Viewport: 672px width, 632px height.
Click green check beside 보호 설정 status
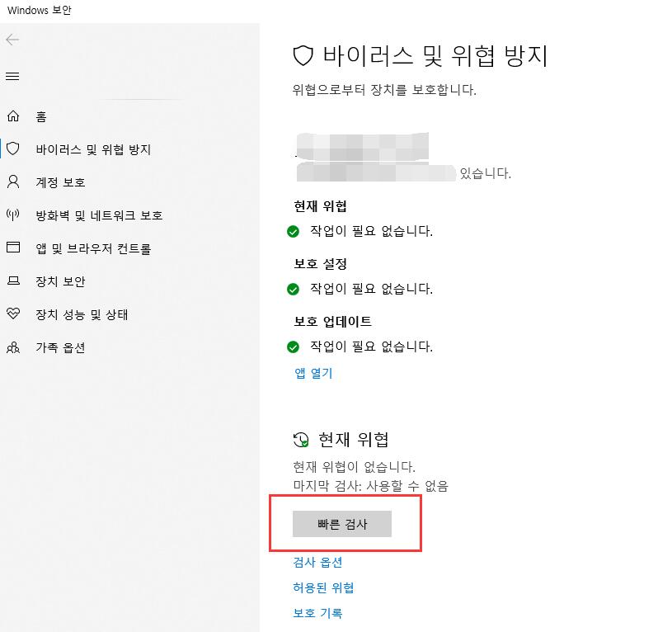[x=294, y=290]
